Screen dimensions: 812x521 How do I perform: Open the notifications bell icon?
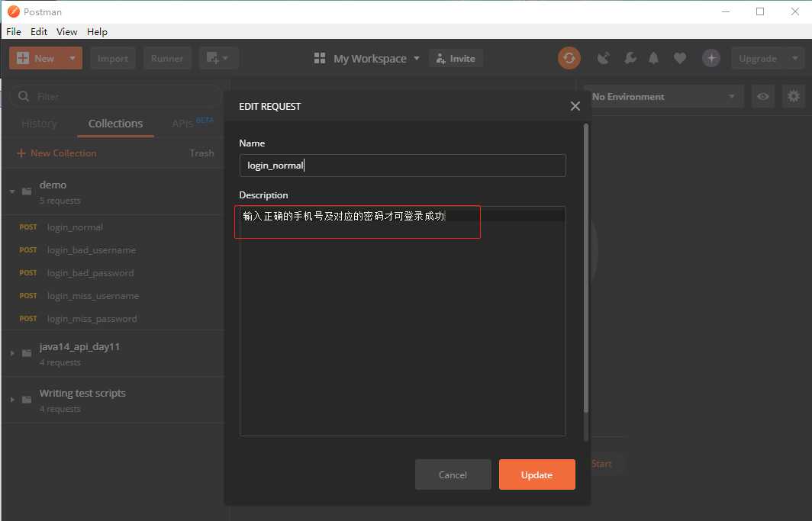click(653, 58)
